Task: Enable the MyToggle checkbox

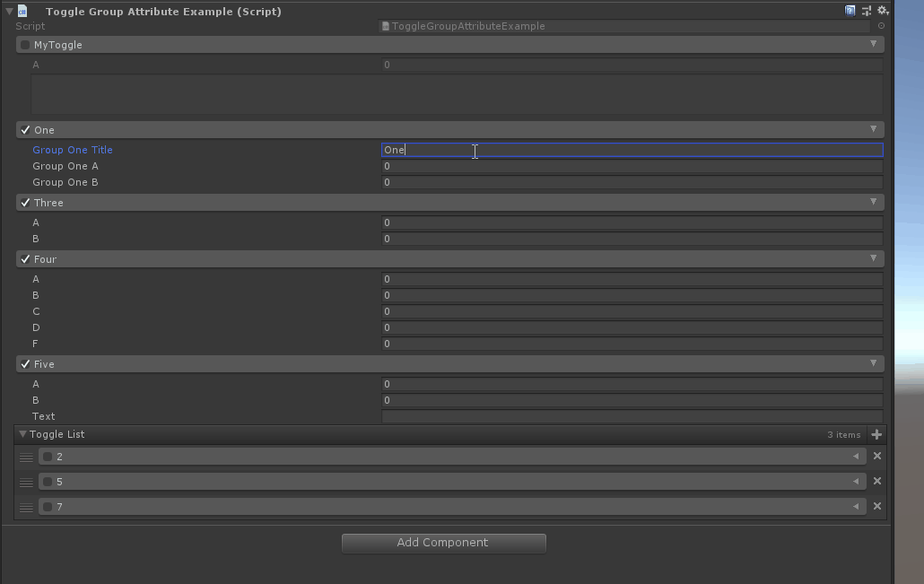Action: tap(25, 45)
